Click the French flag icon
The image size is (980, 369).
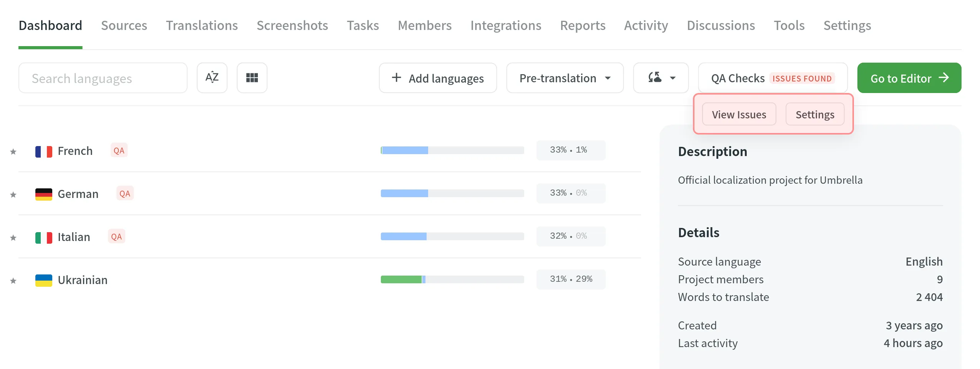[x=43, y=151]
